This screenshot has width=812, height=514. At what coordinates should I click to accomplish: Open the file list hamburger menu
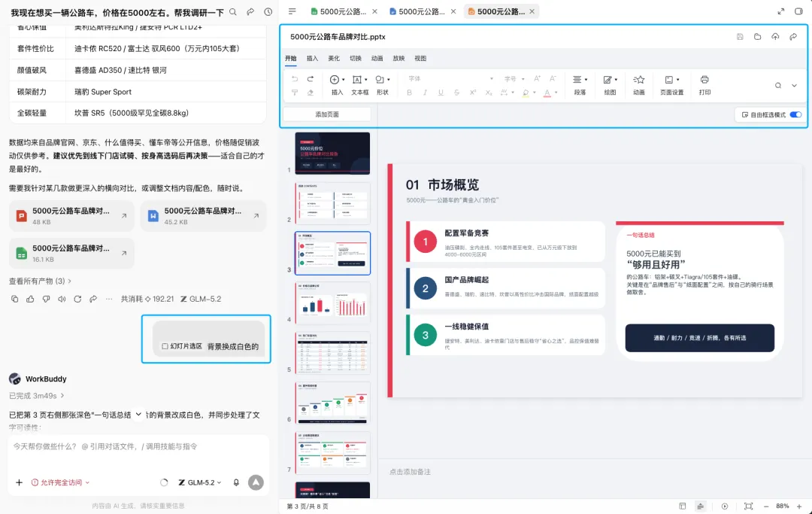coord(292,11)
